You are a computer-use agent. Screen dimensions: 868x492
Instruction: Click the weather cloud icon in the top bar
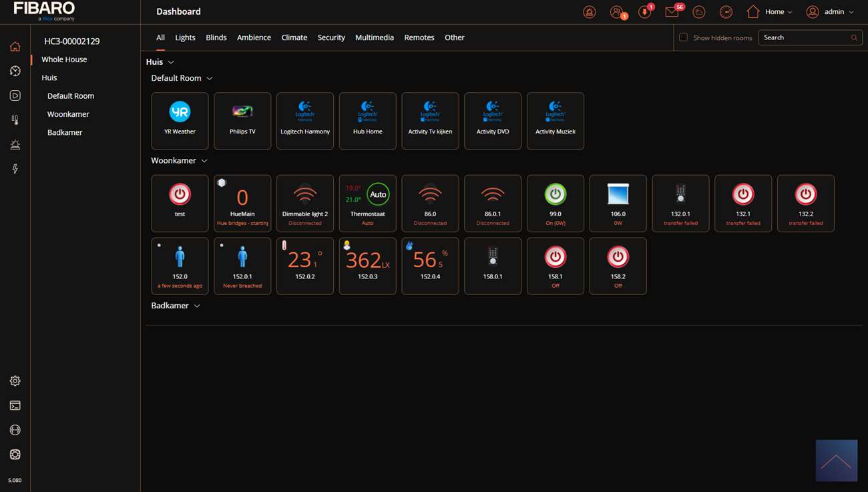(699, 12)
